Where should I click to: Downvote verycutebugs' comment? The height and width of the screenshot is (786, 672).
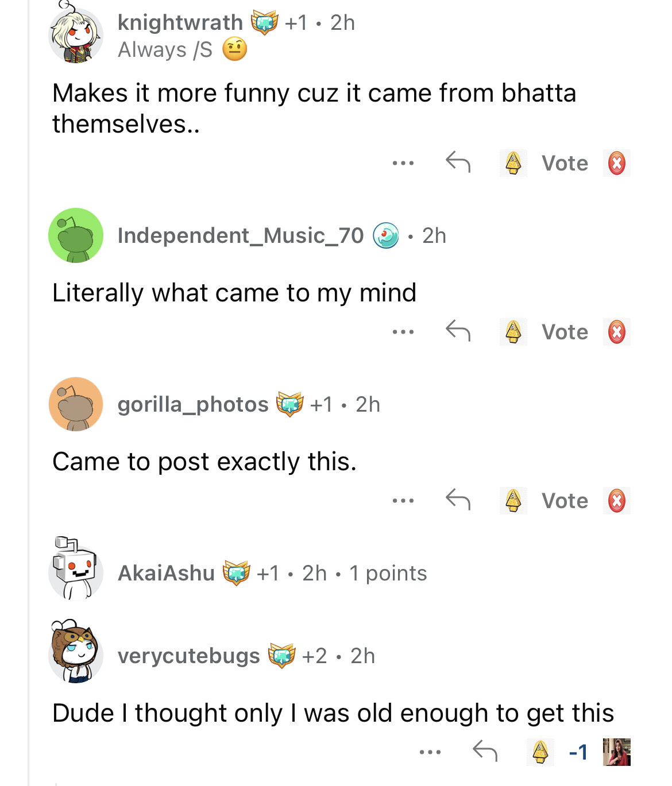(616, 752)
